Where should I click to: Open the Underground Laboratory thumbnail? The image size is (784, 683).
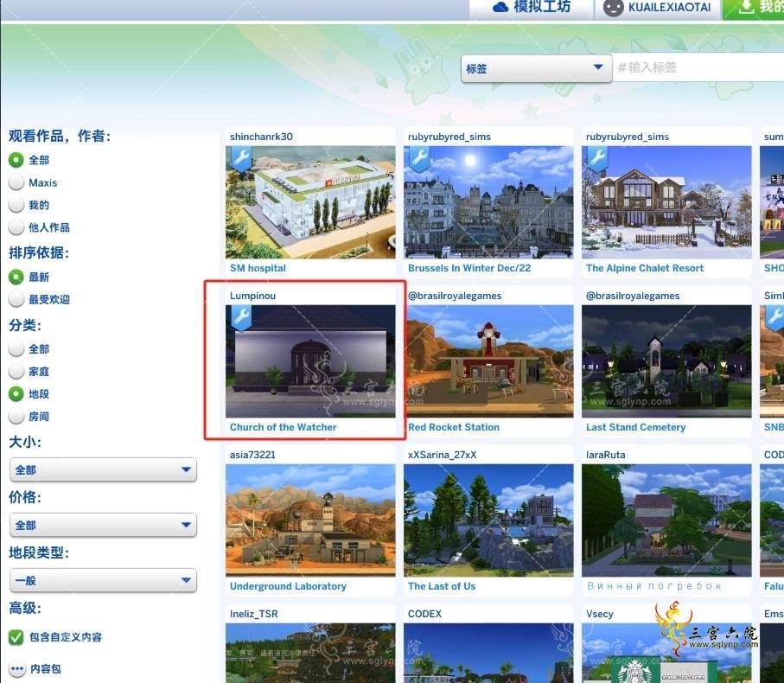point(310,520)
